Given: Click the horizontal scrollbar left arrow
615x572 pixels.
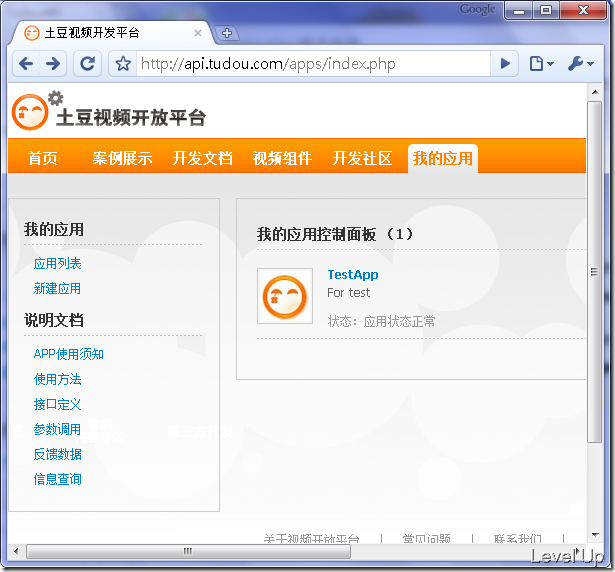Looking at the screenshot, I should [x=16, y=551].
